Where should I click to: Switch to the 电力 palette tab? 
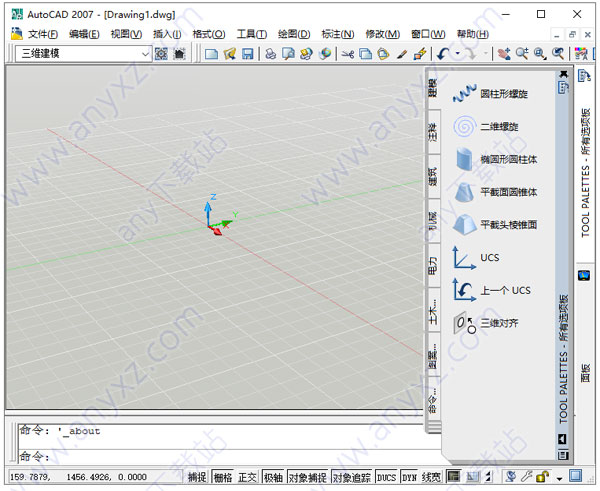(x=432, y=266)
